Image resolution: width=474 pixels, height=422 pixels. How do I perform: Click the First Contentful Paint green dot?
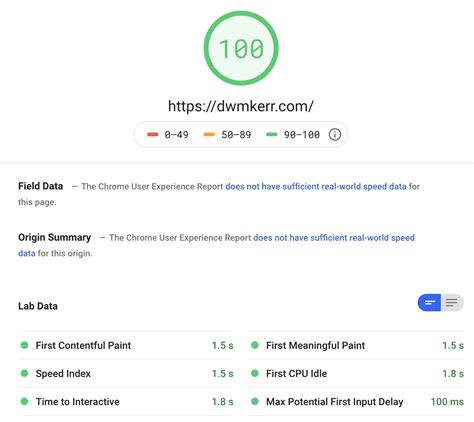(24, 345)
